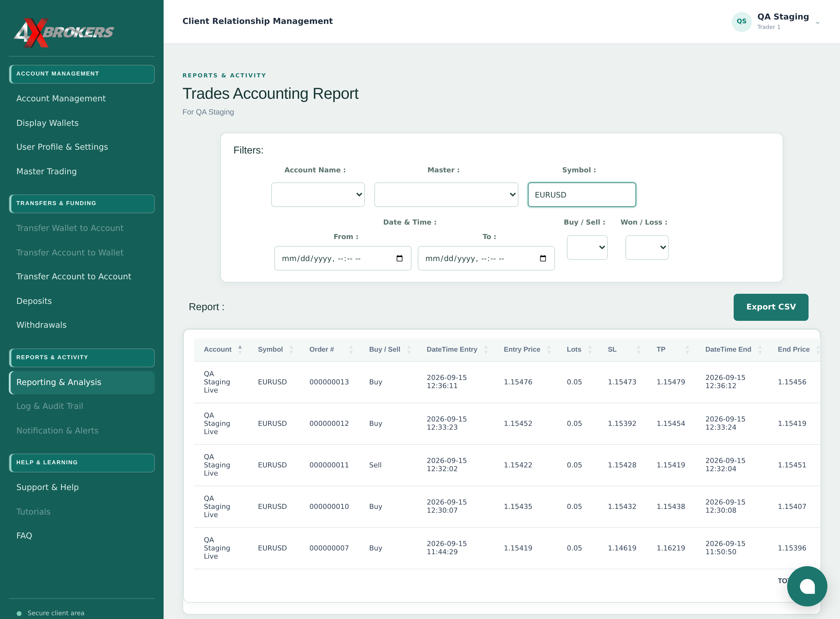Viewport: 840px width, 619px height.
Task: Sort table by Symbol column arrows
Action: coord(291,349)
